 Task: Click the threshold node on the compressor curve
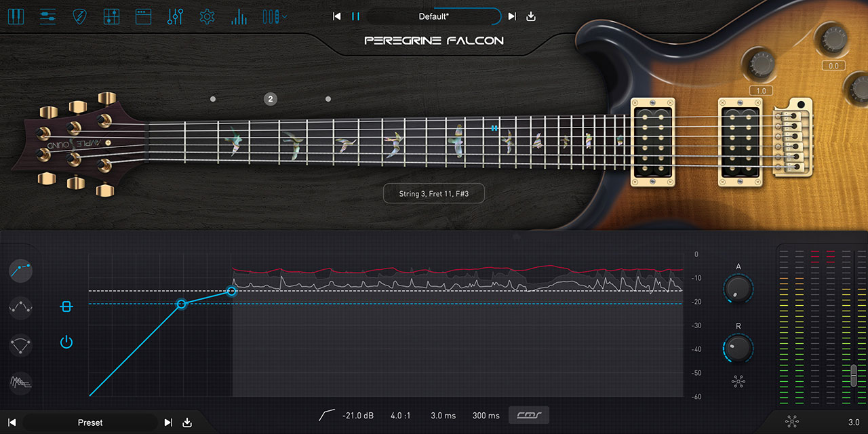[181, 304]
